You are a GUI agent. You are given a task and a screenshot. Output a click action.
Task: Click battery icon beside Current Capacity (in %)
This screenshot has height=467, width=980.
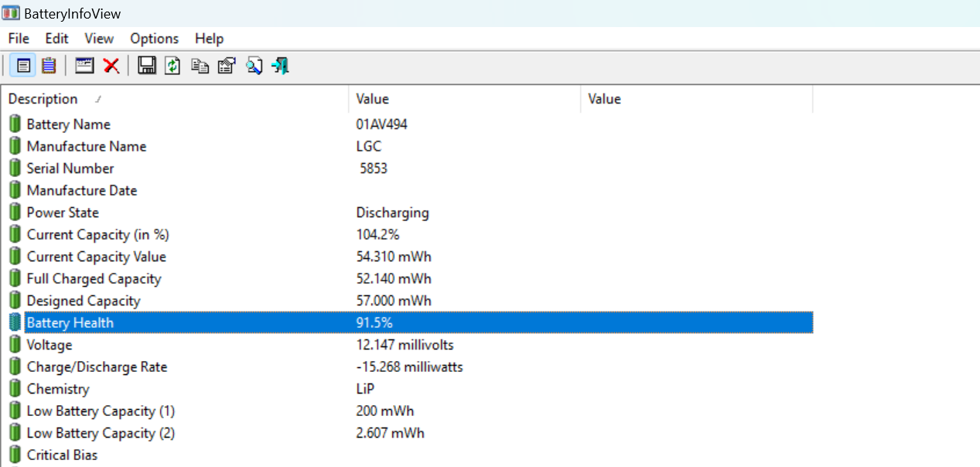(x=15, y=234)
